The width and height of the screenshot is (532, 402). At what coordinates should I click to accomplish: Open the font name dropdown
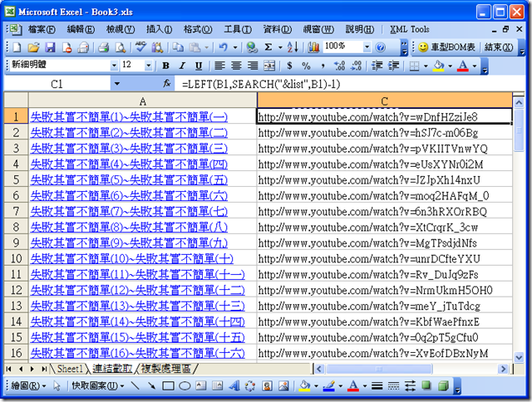point(115,66)
